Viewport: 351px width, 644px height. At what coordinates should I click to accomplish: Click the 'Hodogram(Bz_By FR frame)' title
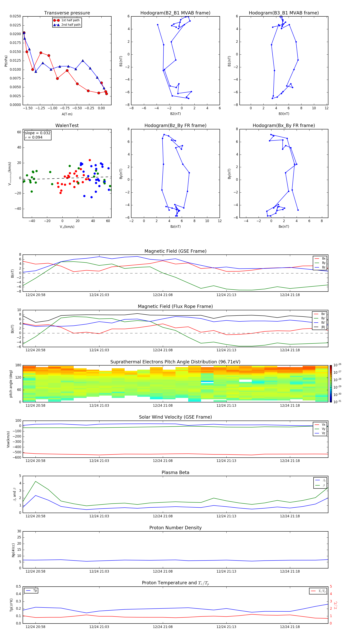pyautogui.click(x=175, y=125)
